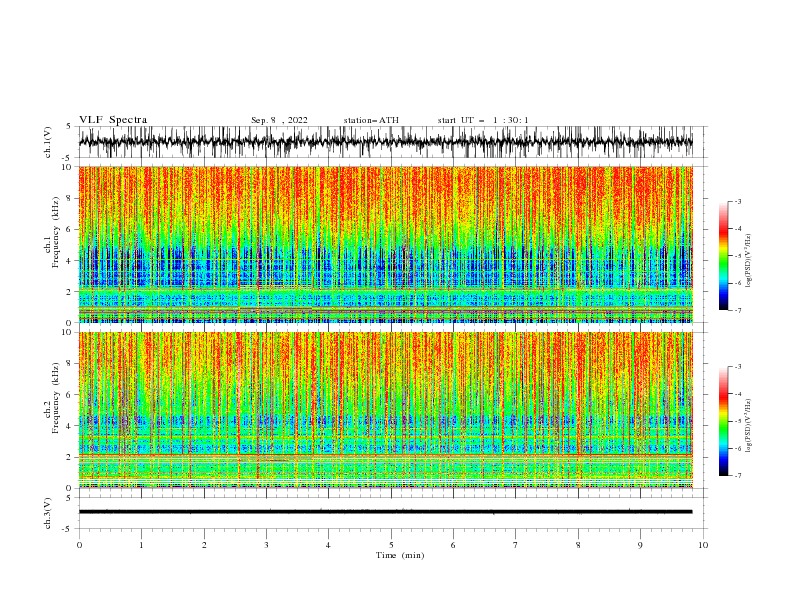Click the "VLF Spectra" plot title
The height and width of the screenshot is (612, 792).
[x=113, y=120]
